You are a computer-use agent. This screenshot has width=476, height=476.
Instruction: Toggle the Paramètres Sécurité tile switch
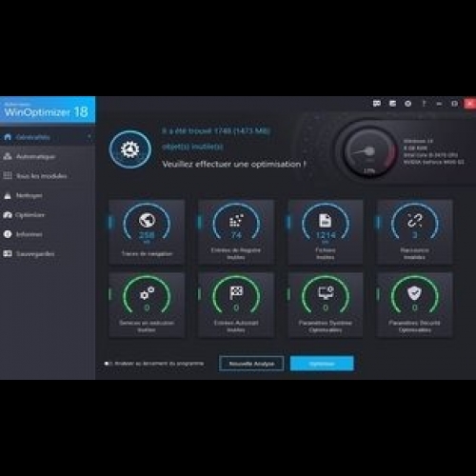tap(378, 294)
